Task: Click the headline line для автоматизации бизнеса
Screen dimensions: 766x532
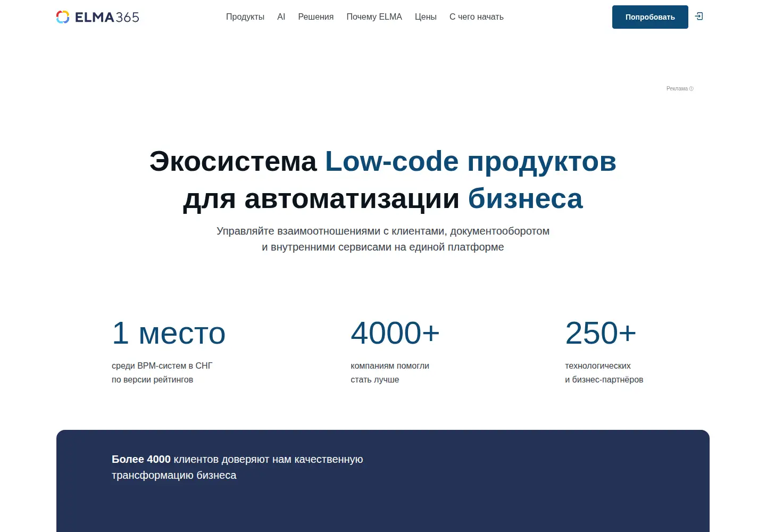Action: coord(383,198)
